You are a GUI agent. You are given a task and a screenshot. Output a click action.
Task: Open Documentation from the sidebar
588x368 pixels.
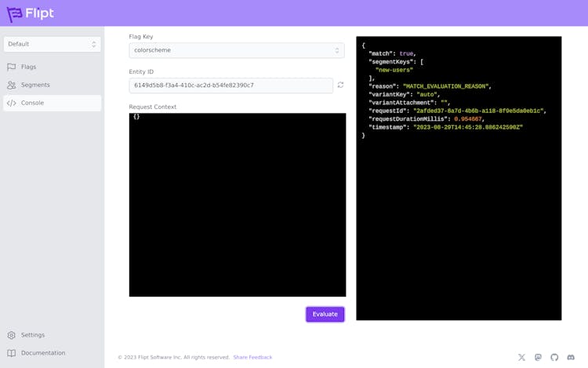(x=42, y=353)
